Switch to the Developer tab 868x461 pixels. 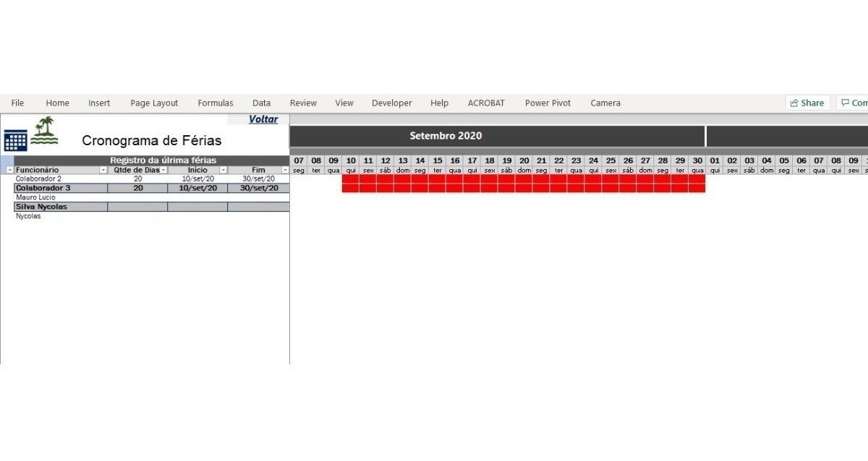(x=391, y=103)
